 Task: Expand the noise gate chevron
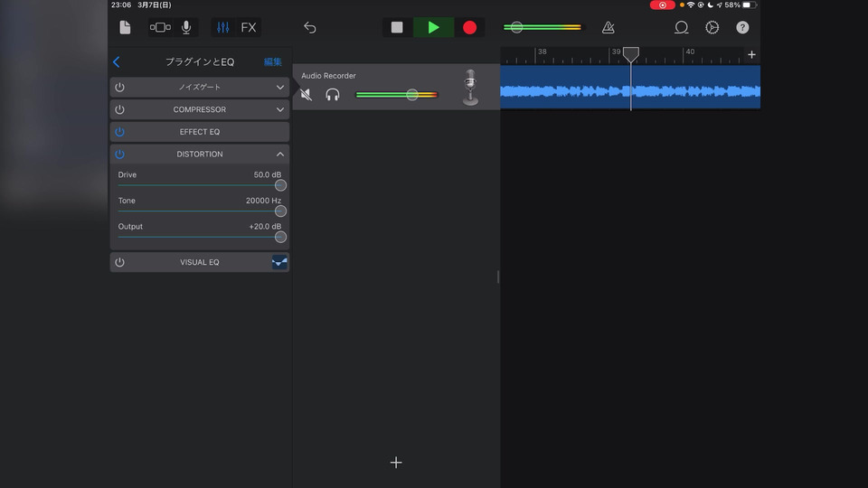(x=280, y=87)
